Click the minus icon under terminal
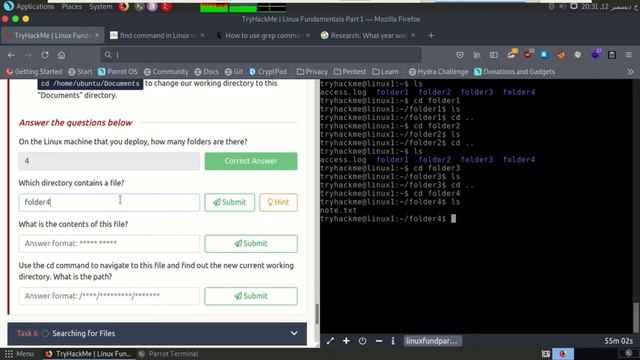Screen dimensions: 640x360 coord(379,341)
